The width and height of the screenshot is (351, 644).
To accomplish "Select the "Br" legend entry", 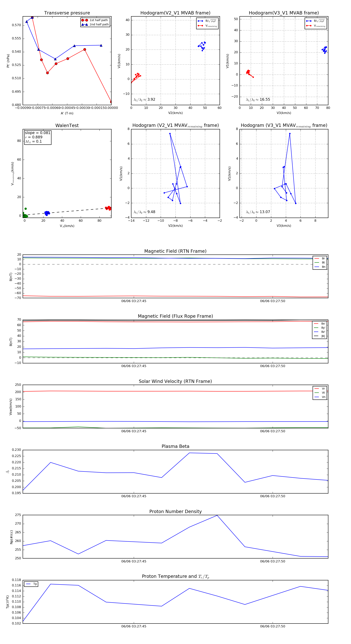I will [x=320, y=259].
